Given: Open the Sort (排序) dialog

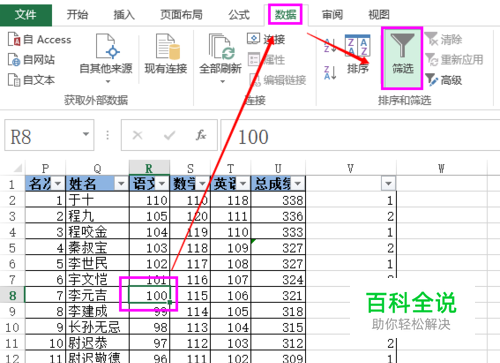Looking at the screenshot, I should 358,54.
